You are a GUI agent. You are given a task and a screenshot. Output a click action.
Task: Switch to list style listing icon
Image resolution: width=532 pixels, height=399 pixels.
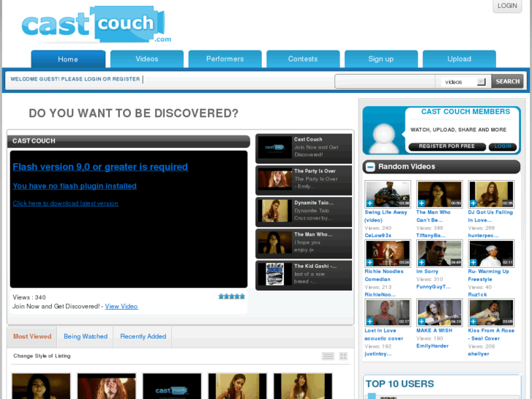(328, 356)
